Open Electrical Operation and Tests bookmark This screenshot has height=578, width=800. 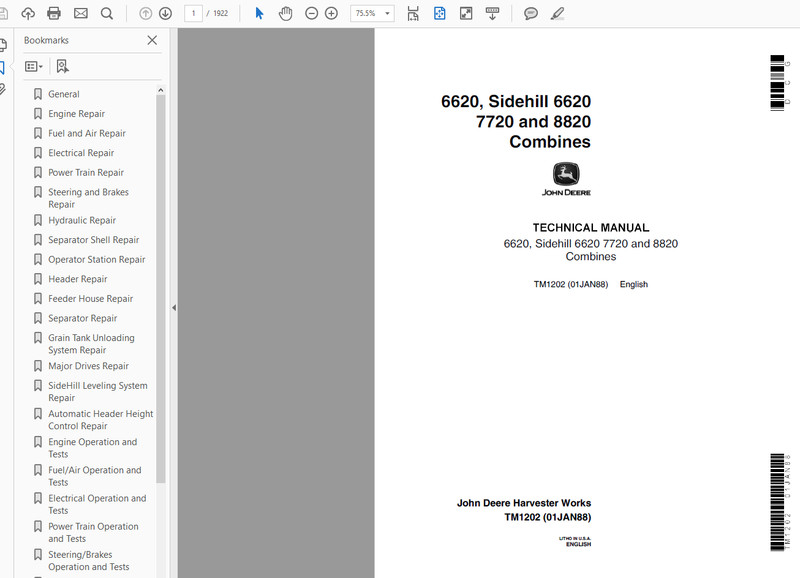click(x=97, y=504)
